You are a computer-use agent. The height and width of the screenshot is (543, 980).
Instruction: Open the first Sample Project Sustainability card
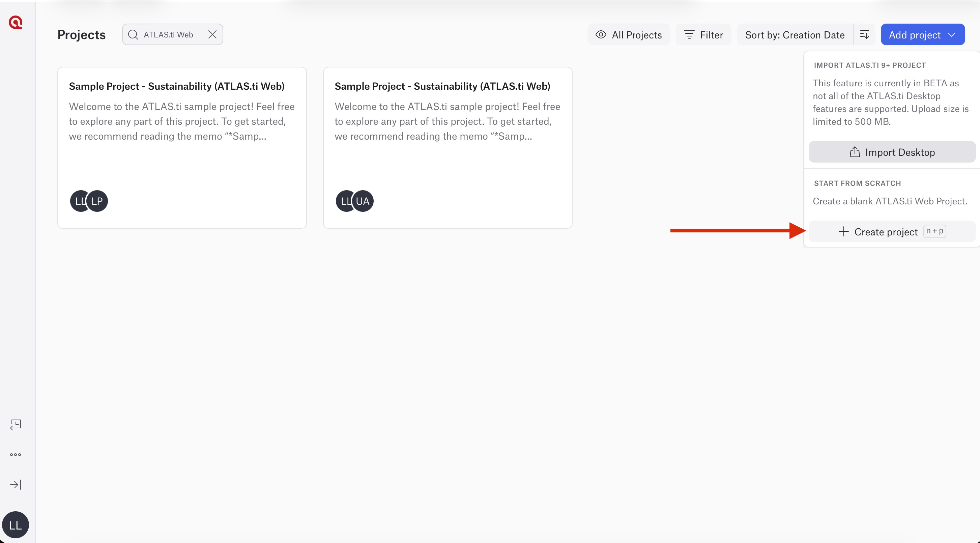point(182,148)
